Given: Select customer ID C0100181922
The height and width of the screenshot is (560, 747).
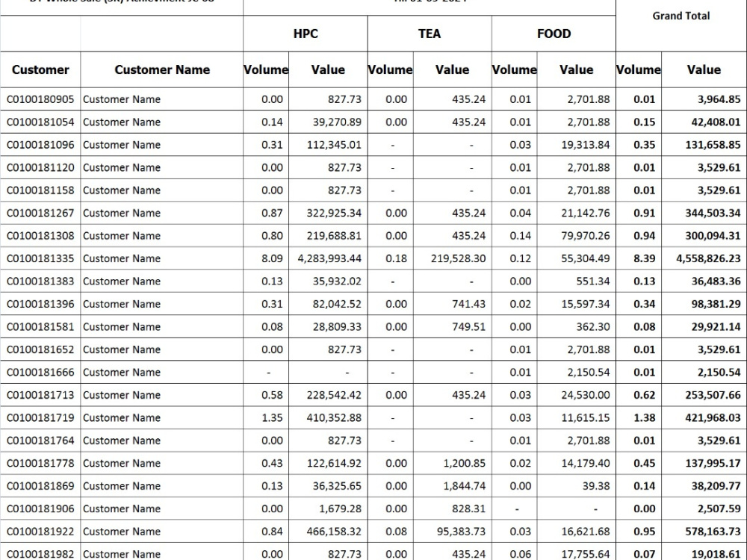Looking at the screenshot, I should pyautogui.click(x=40, y=532).
